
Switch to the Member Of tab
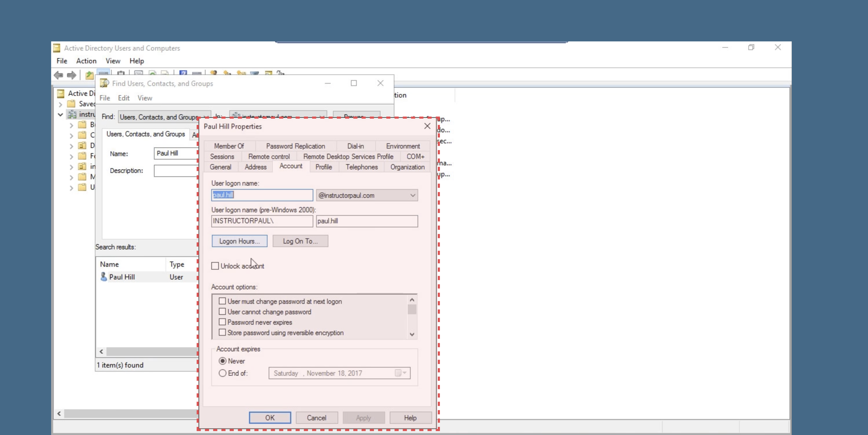pyautogui.click(x=229, y=146)
